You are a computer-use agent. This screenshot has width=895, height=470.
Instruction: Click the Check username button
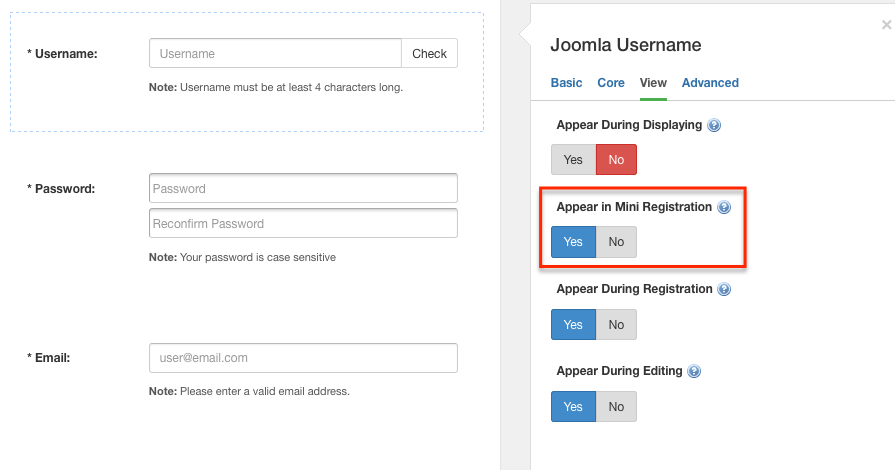(429, 54)
